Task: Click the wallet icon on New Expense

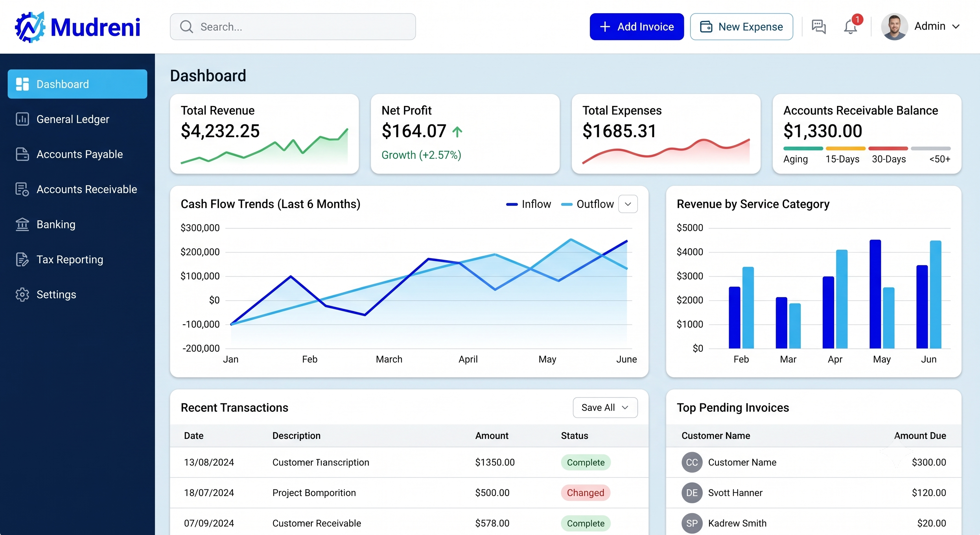Action: coord(706,27)
